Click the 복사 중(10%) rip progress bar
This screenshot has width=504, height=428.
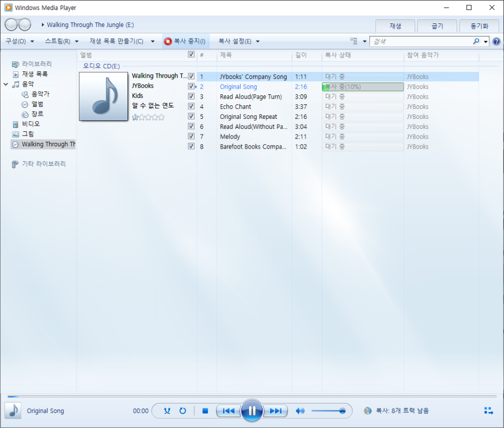pos(363,87)
